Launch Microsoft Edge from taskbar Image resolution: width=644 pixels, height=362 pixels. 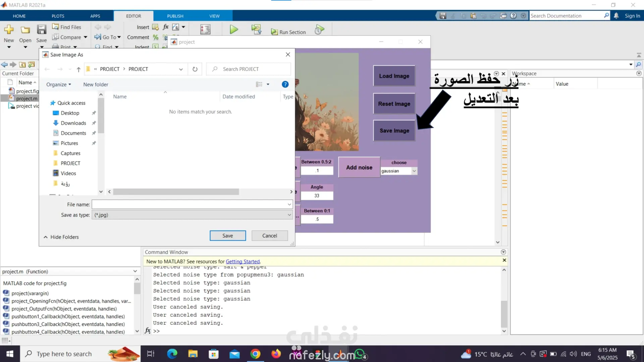pos(172,354)
